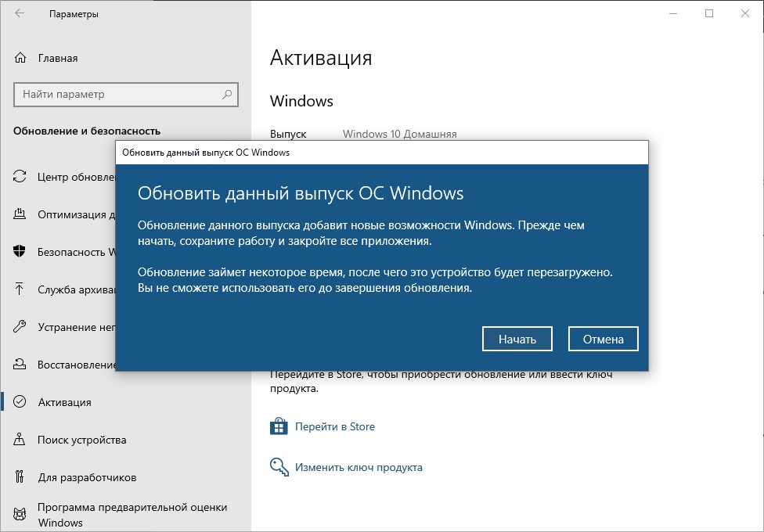
Task: Click the Выпуск label
Action: point(288,134)
